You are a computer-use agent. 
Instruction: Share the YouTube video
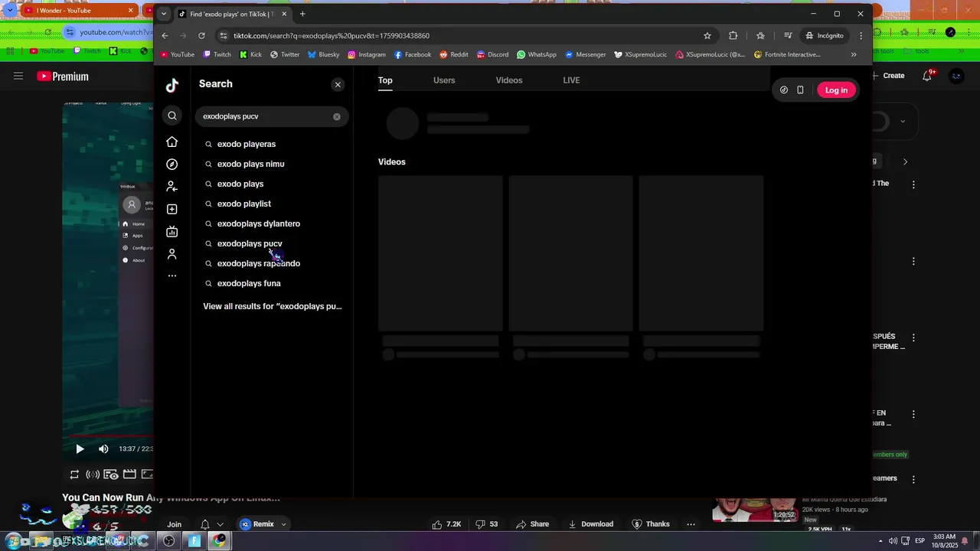click(x=532, y=524)
